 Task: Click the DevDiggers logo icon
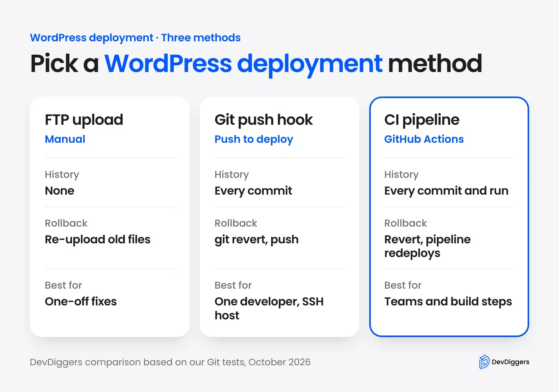pos(484,362)
